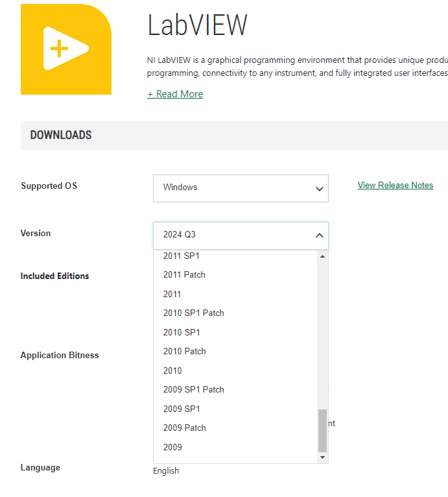The image size is (448, 497).
Task: Collapse the Version 2024 Q3 dropdown
Action: click(241, 236)
